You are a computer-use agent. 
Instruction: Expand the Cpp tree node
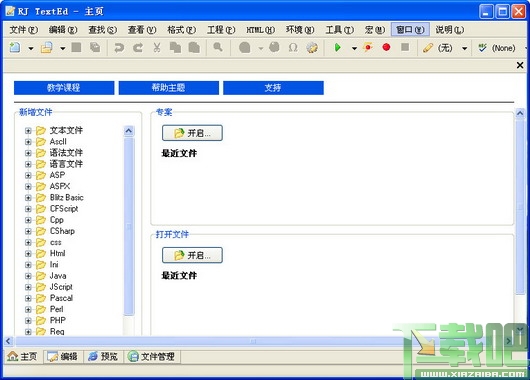coord(28,220)
